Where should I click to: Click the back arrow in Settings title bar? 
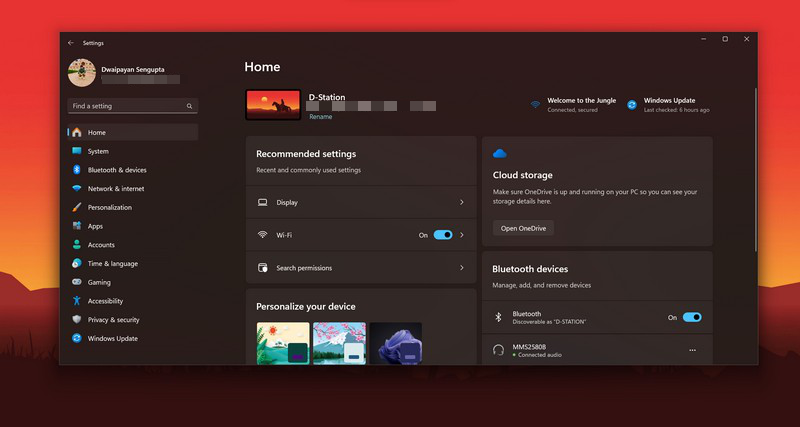click(x=71, y=43)
